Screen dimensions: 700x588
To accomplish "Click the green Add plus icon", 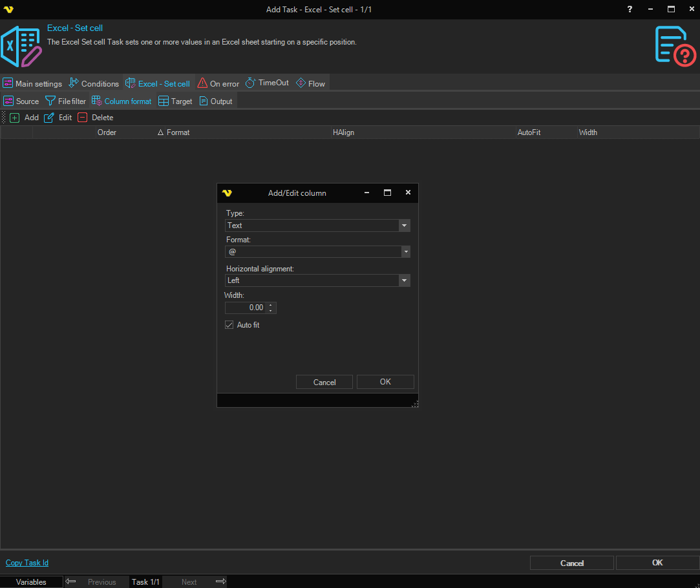I will (x=14, y=118).
